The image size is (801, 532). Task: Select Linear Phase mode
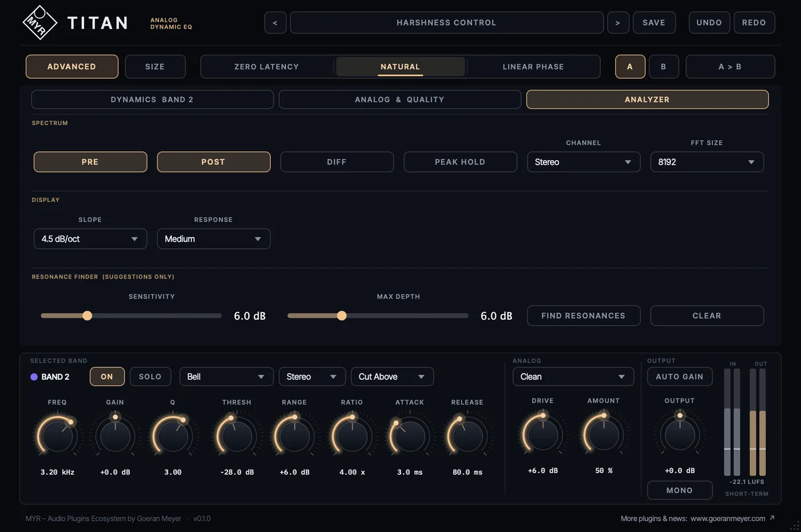(533, 66)
